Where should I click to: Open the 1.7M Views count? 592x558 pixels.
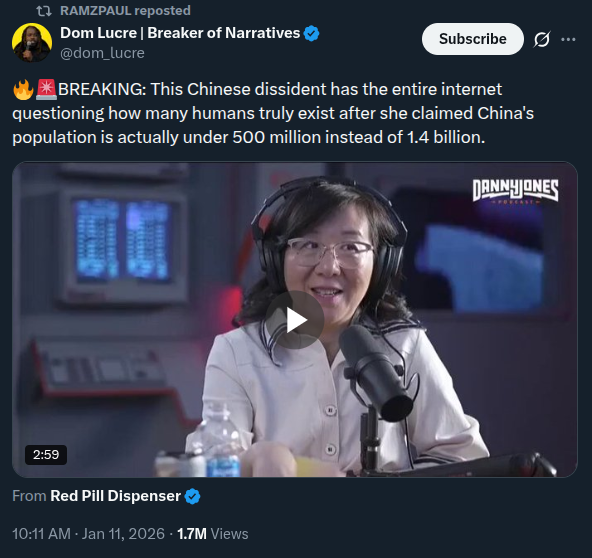(x=213, y=534)
